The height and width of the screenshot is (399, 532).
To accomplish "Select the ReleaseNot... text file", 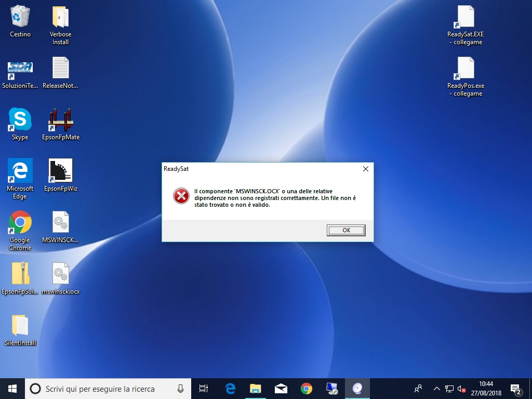I will coord(60,73).
